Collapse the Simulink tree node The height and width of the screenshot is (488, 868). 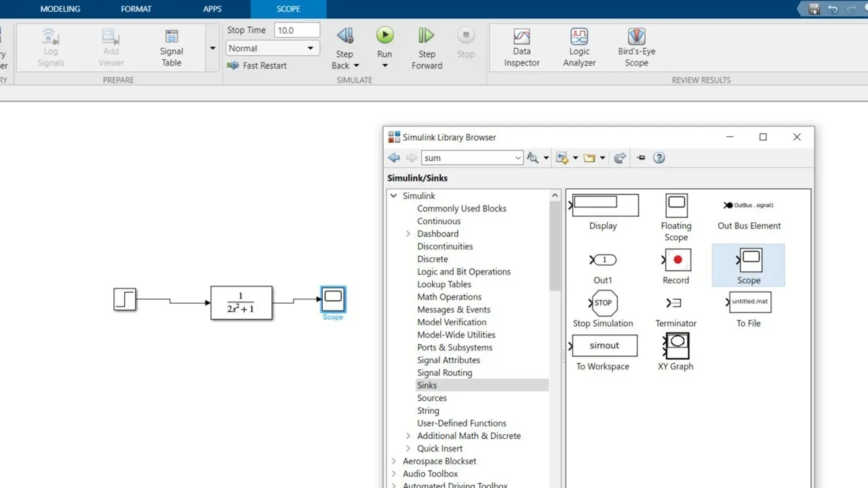[x=393, y=196]
